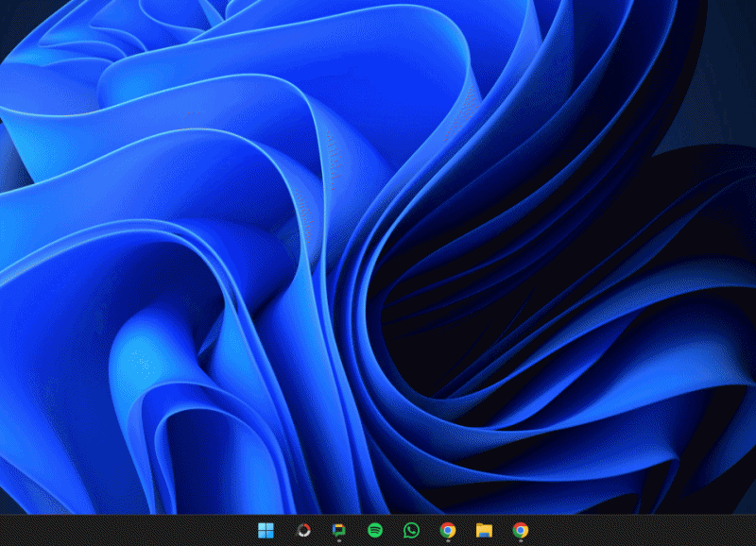The width and height of the screenshot is (756, 546).
Task: Click the empty taskbar area left of Start
Action: [123, 530]
